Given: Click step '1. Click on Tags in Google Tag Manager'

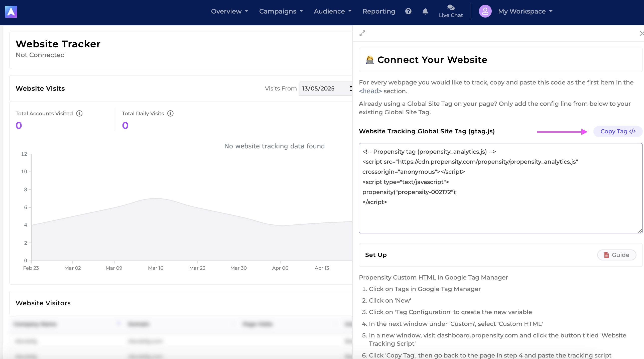Looking at the screenshot, I should (x=421, y=289).
